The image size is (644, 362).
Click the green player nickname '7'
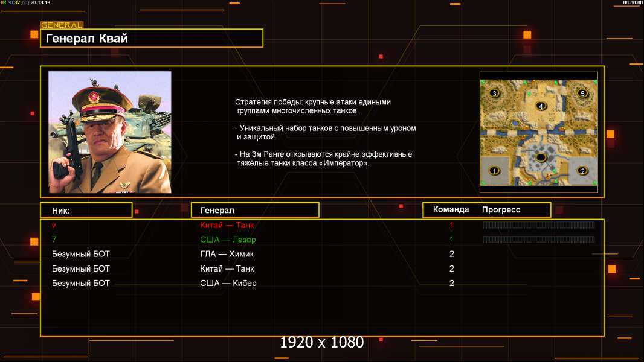pyautogui.click(x=54, y=239)
